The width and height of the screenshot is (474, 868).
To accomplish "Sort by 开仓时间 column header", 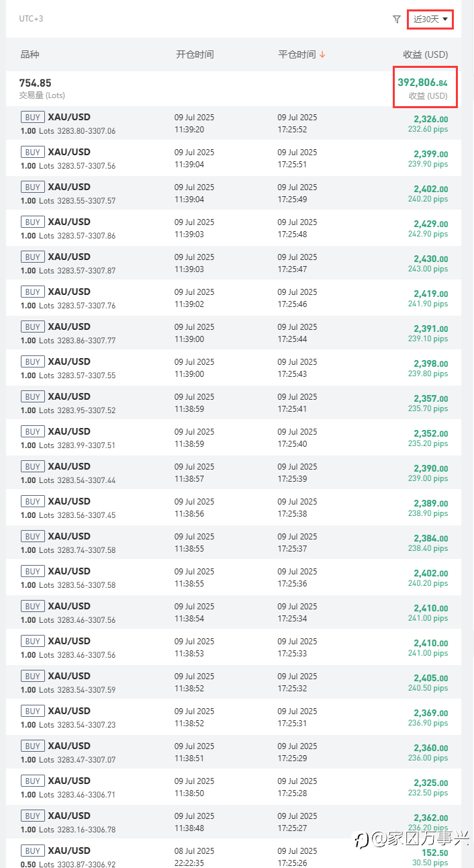I will click(x=195, y=54).
